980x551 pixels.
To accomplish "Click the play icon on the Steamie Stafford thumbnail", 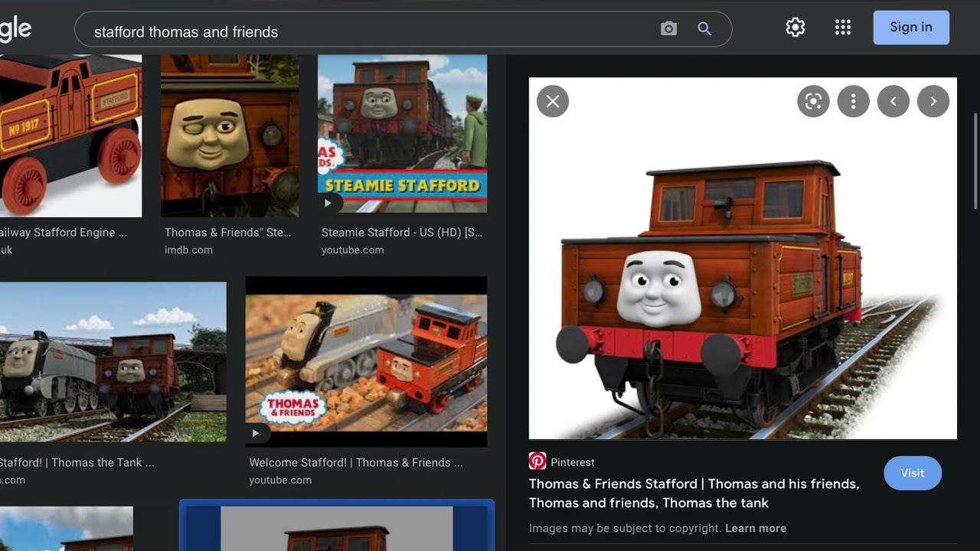I will [328, 203].
